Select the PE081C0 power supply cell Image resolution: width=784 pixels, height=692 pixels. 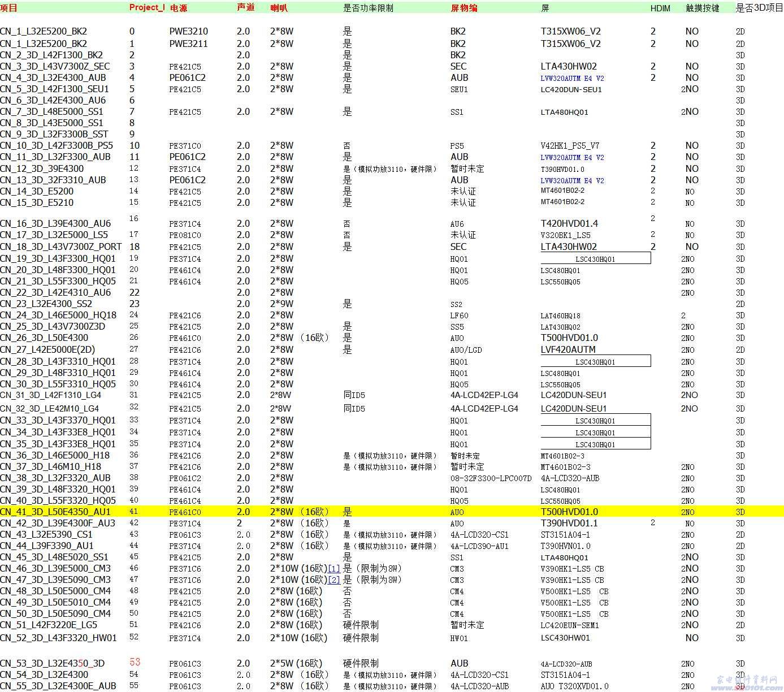(185, 235)
